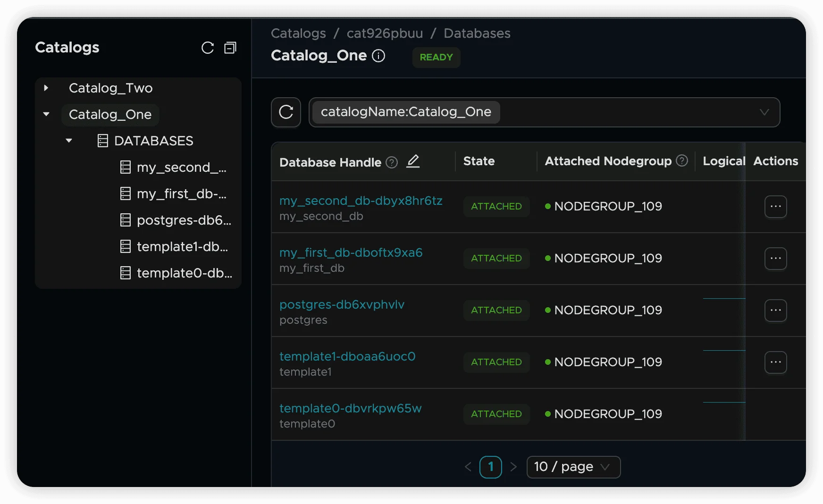The width and height of the screenshot is (823, 504).
Task: Expand the Catalog_Two tree node
Action: tap(46, 88)
